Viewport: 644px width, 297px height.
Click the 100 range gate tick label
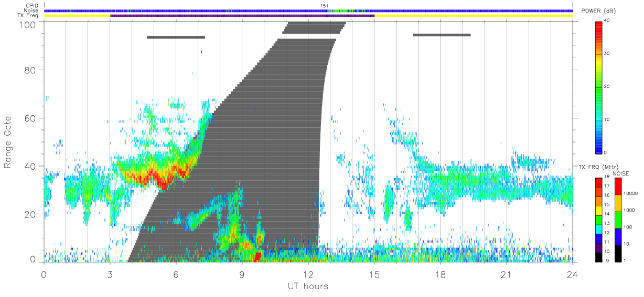click(27, 24)
